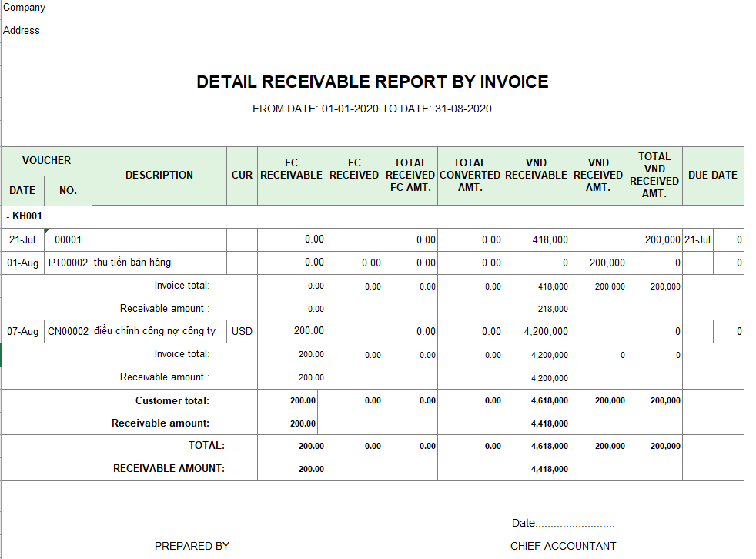756x559 pixels.
Task: Click the KH001 customer group row
Action: tap(27, 217)
